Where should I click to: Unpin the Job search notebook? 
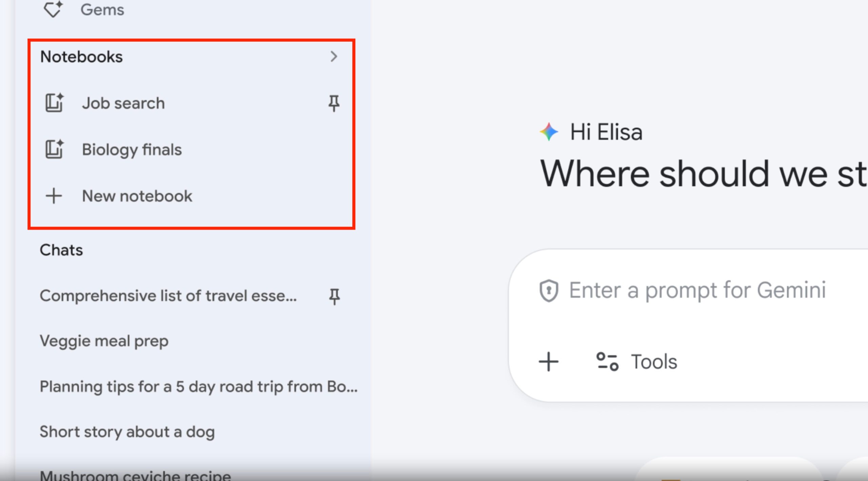[334, 103]
